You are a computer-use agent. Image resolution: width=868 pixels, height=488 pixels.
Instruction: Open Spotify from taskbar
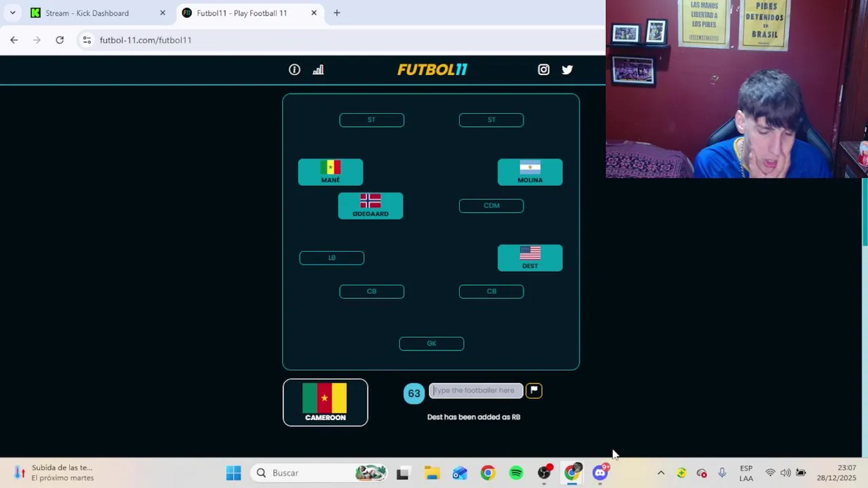[516, 472]
